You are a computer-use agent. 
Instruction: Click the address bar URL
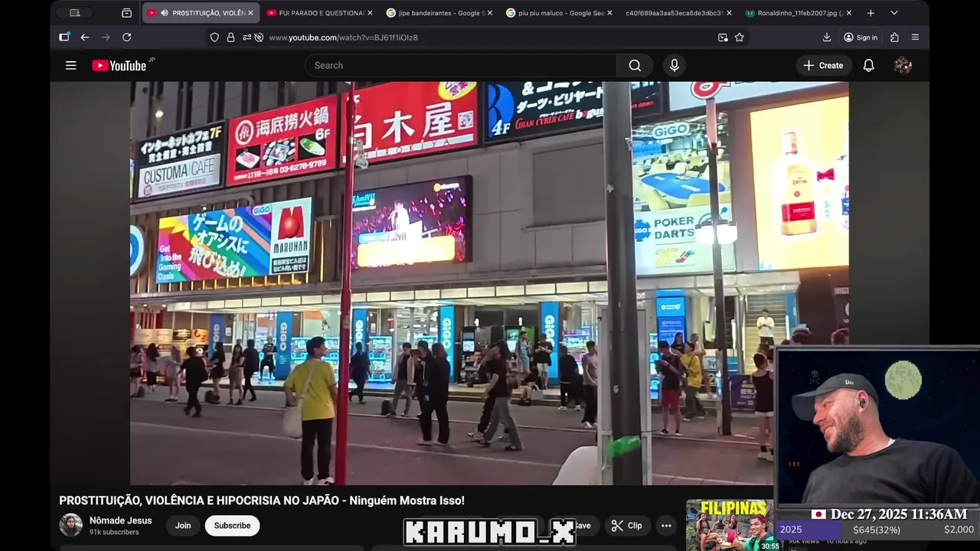point(343,37)
